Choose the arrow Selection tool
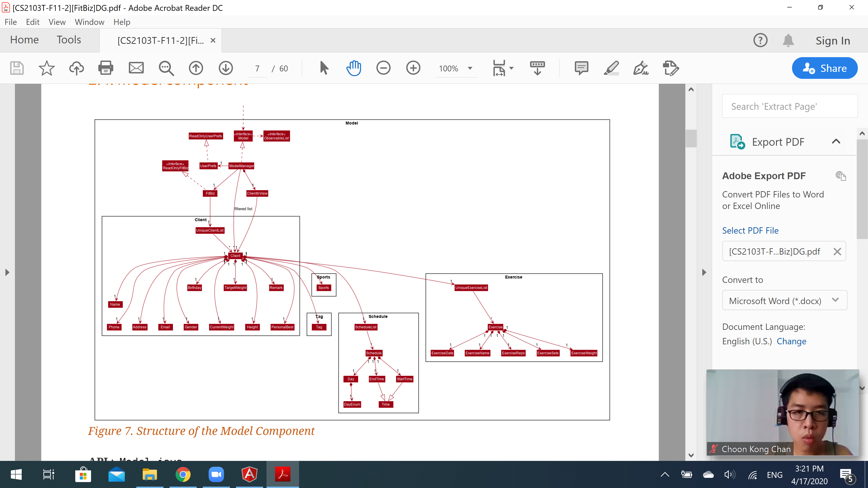Screen dimensions: 868x488 coord(324,68)
